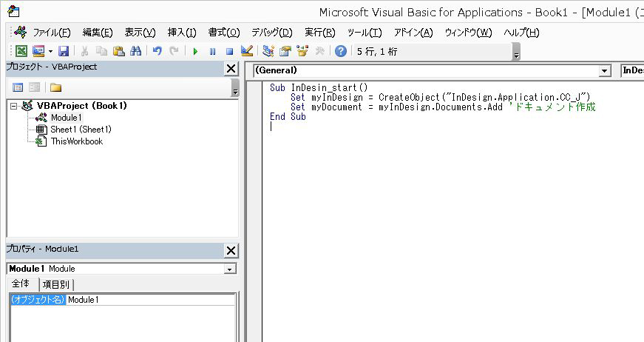Run the Sub with green play icon
The width and height of the screenshot is (644, 342).
pos(195,51)
